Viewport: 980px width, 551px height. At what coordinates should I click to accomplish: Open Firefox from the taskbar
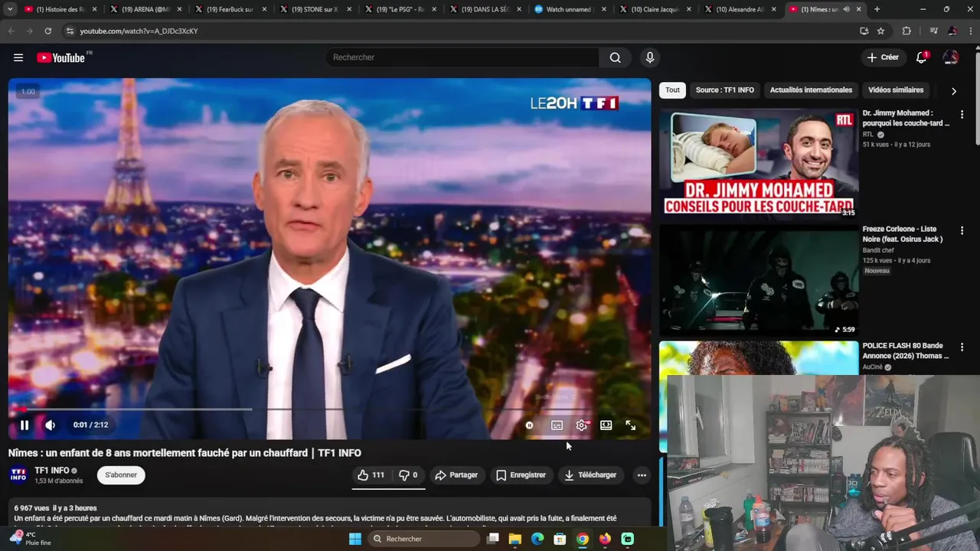[x=605, y=539]
